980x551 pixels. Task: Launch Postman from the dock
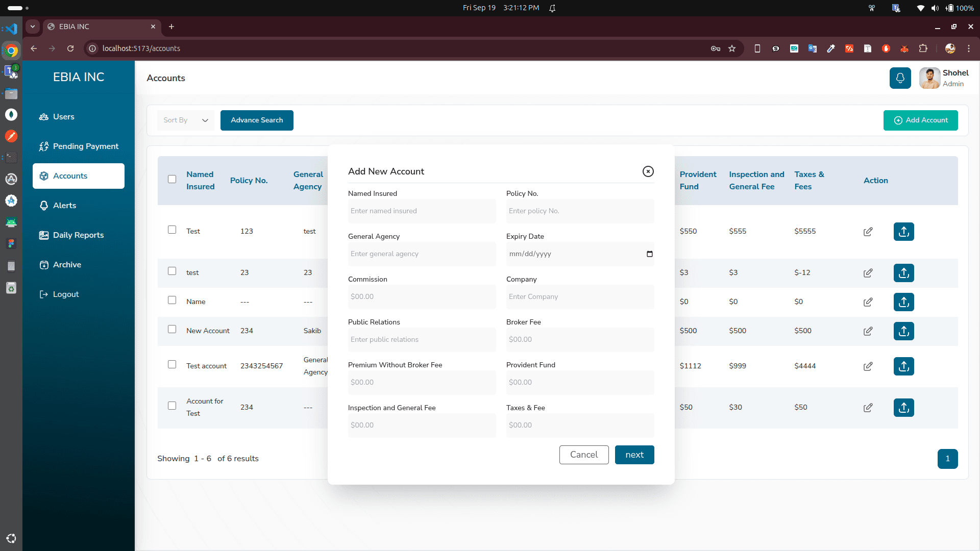(11, 136)
